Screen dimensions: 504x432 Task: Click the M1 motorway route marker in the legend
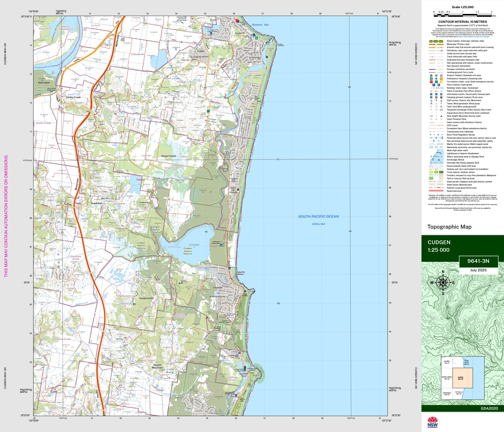(x=431, y=41)
